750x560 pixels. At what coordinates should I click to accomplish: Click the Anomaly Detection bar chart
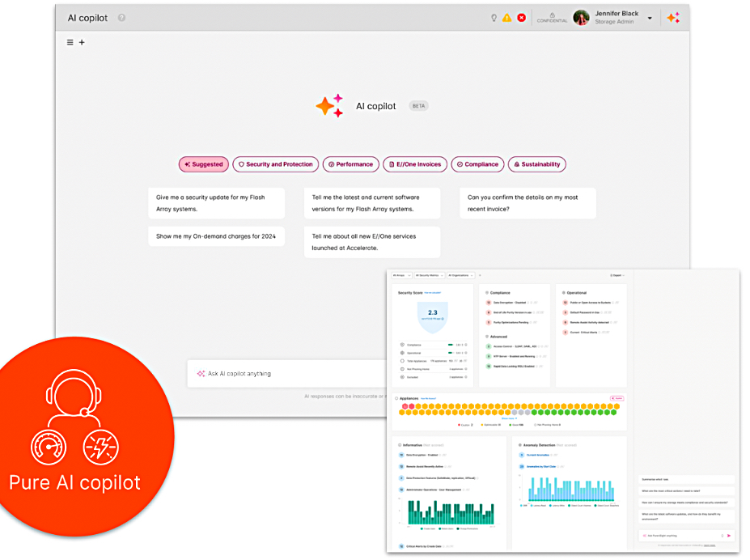click(571, 490)
